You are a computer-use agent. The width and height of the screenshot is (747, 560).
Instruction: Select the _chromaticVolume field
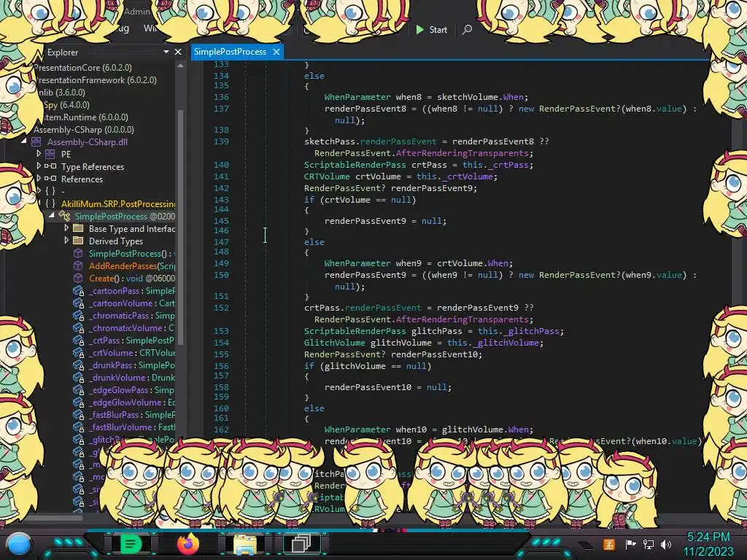coord(131,328)
